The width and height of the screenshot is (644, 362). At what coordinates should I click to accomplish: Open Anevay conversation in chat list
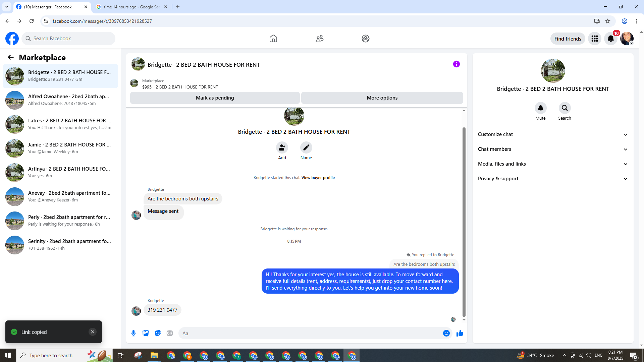(60, 197)
